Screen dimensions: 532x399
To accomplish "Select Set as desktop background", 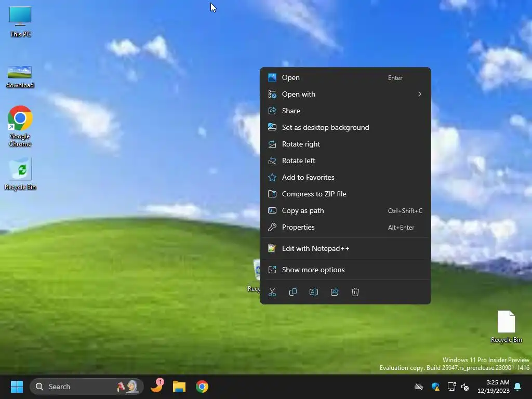I will tap(345, 128).
